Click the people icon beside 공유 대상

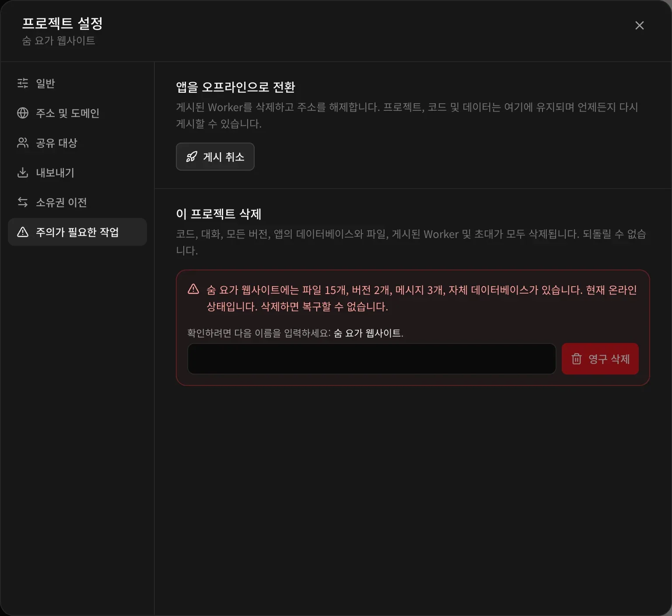point(23,143)
